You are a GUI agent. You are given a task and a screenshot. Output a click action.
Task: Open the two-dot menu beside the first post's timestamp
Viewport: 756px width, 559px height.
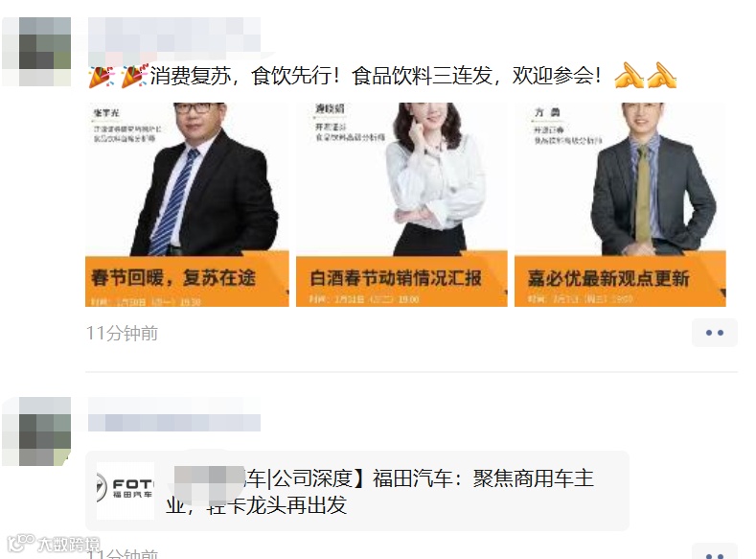click(x=715, y=333)
